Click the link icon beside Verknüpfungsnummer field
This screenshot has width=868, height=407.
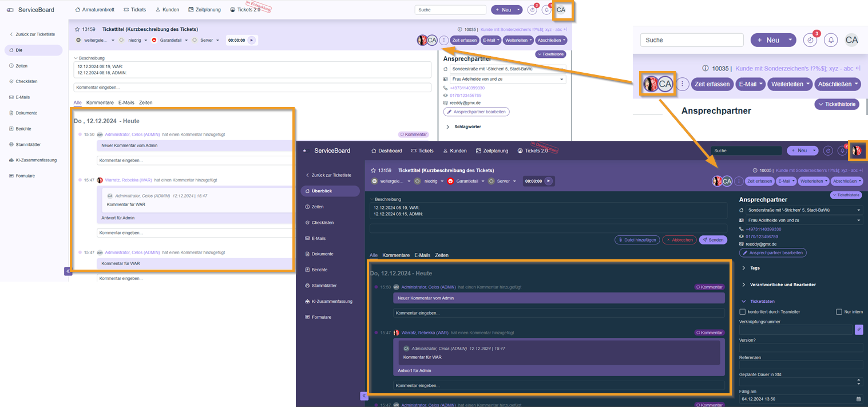858,330
